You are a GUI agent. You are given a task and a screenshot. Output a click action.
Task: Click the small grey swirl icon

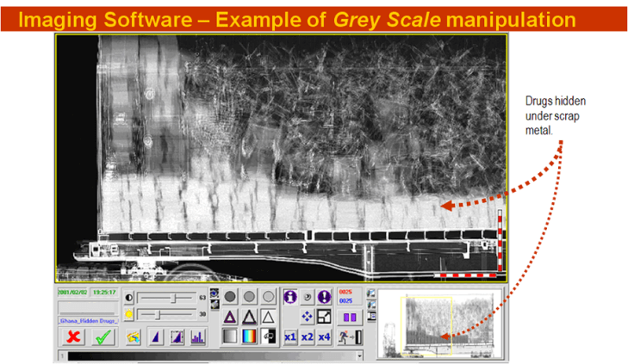pyautogui.click(x=308, y=297)
